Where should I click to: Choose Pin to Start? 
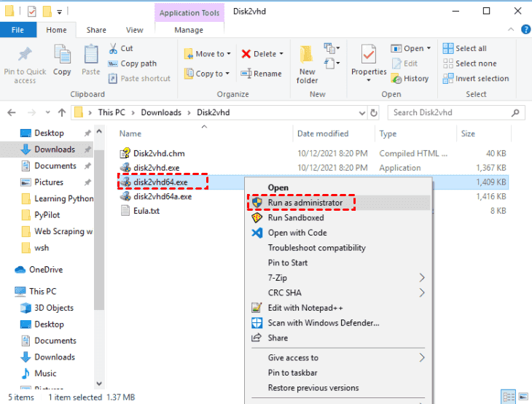(288, 263)
